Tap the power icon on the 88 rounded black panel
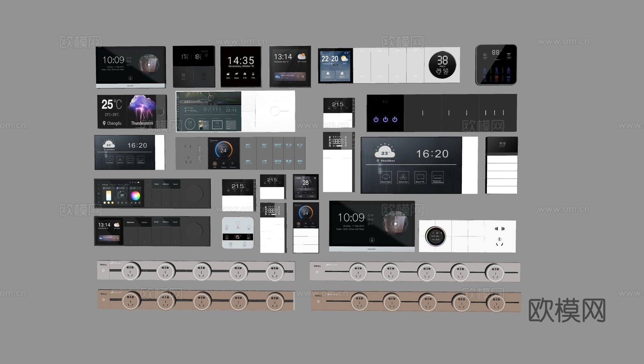644x364 pixels. [x=485, y=55]
